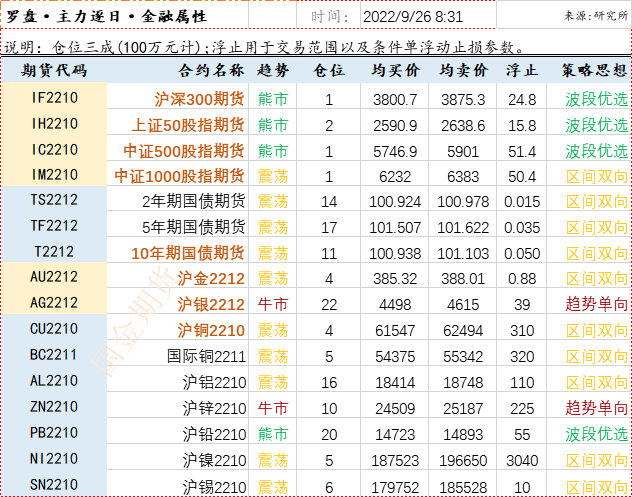Select the NI2210 futures code cell
632x497 pixels.
54,459
